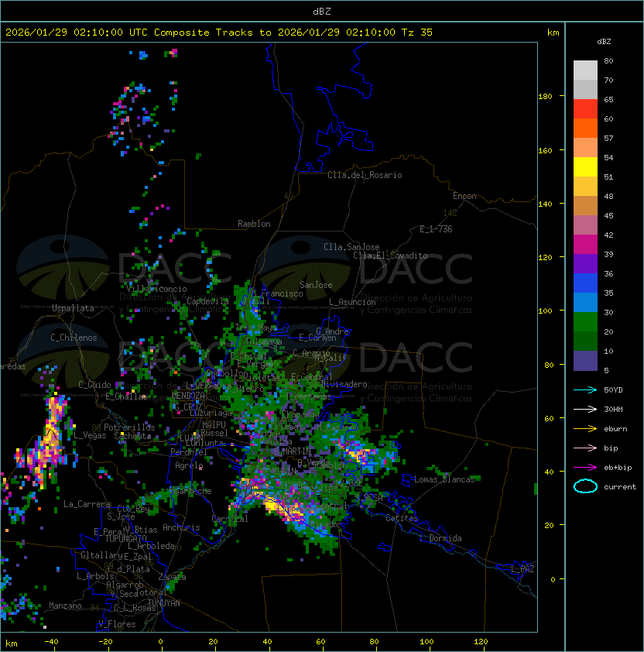Viewport: 644px width, 652px height.
Task: Click the 'L_PAZ' map label
Action: click(x=522, y=569)
